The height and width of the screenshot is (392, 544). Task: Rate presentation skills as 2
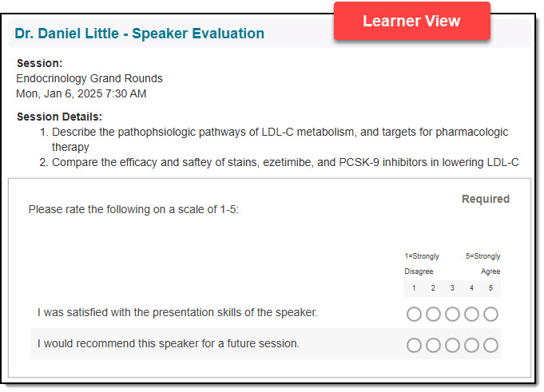tap(433, 315)
